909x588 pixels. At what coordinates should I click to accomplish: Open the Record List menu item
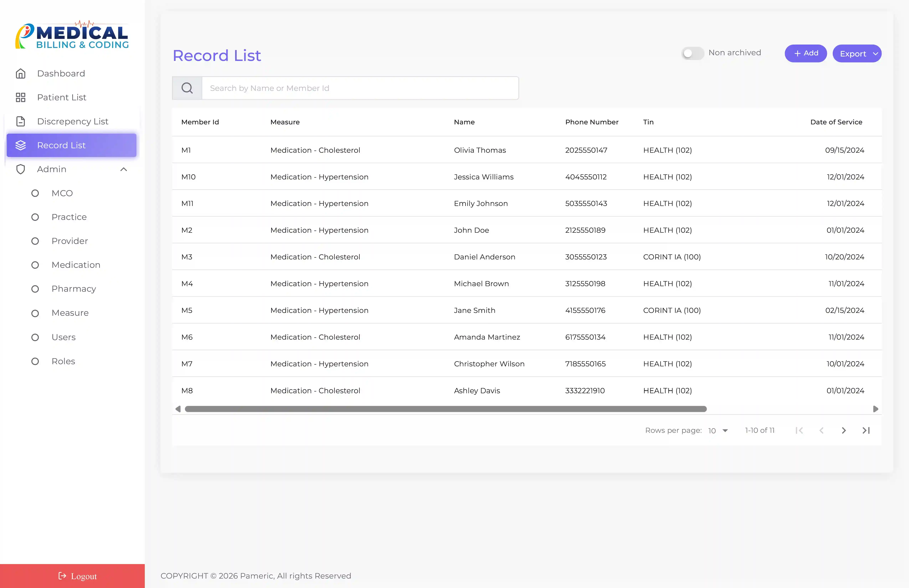click(x=71, y=145)
